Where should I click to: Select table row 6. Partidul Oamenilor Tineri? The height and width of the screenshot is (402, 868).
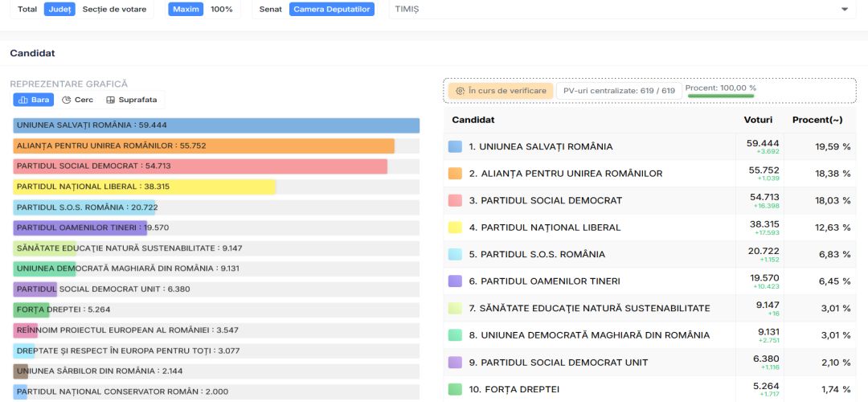pyautogui.click(x=650, y=281)
